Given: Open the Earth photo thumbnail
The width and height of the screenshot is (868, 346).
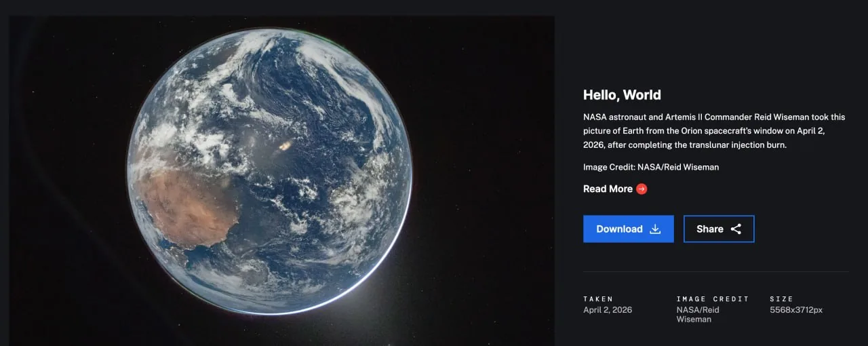Looking at the screenshot, I should pyautogui.click(x=281, y=180).
